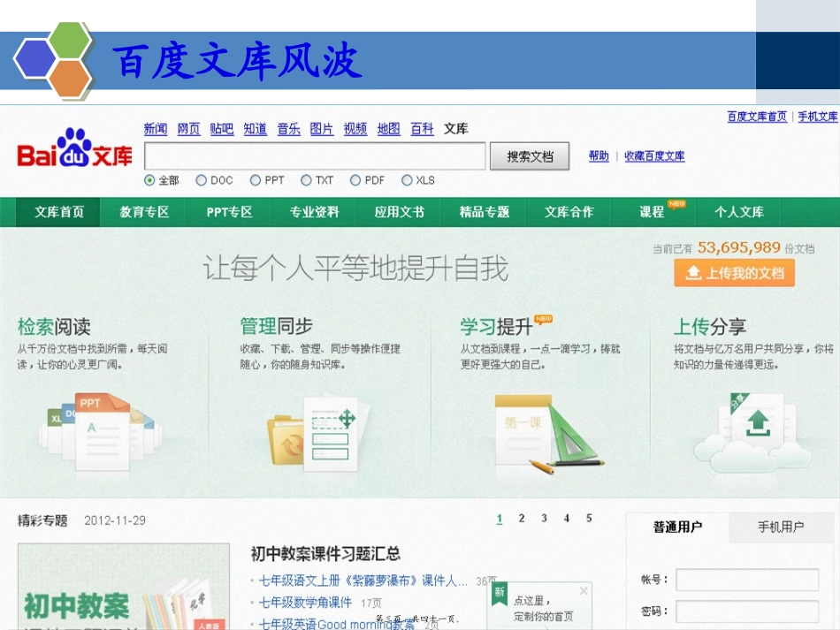Viewport: 840px width, 630px height.
Task: Click the 贴吧 link
Action: pyautogui.click(x=222, y=128)
